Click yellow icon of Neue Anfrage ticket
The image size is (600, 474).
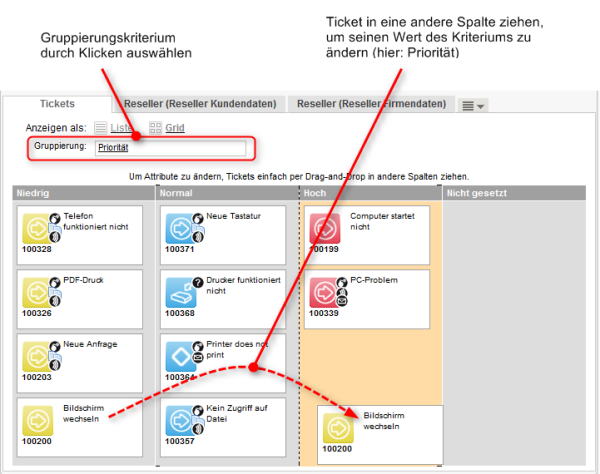click(x=38, y=355)
